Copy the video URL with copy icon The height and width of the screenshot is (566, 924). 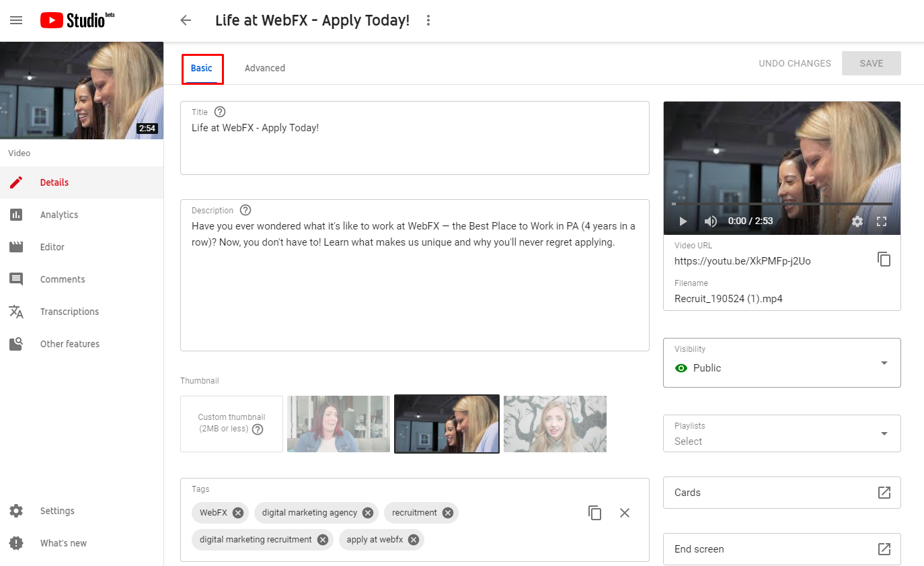point(884,259)
